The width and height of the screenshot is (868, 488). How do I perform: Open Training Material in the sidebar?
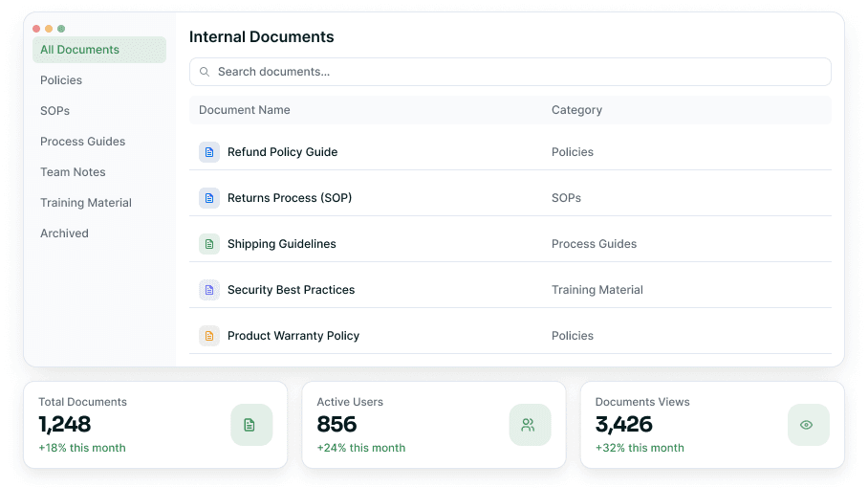tap(86, 203)
